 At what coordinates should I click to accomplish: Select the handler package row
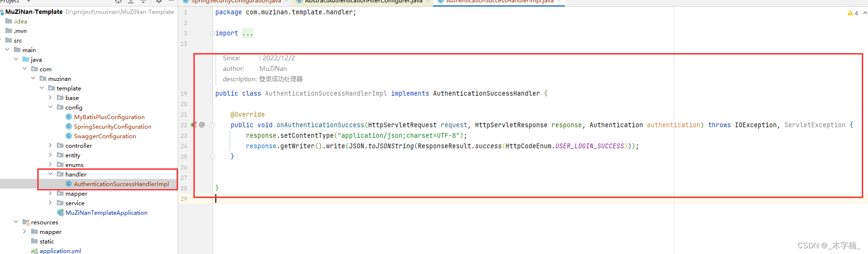click(x=89, y=174)
